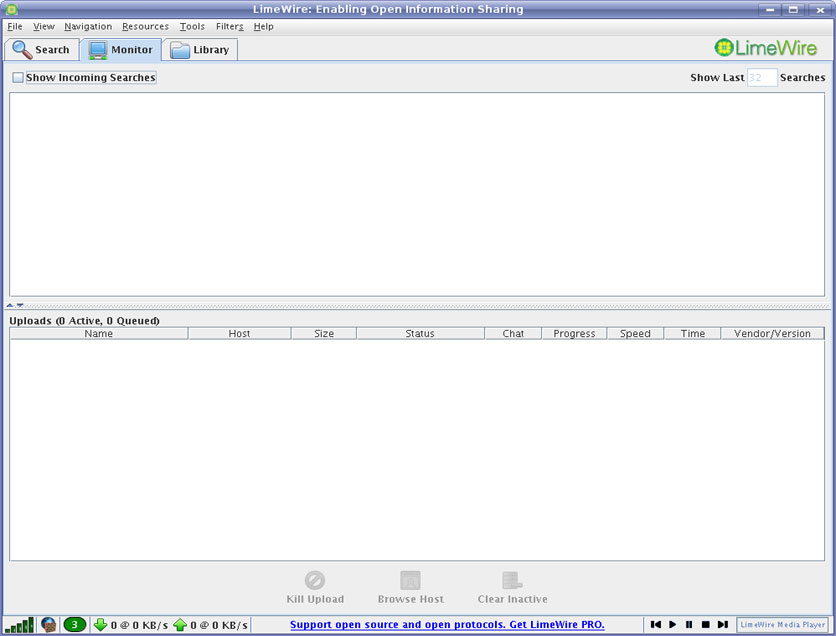
Task: Expand the search monitor pane with the down arrow
Action: tap(20, 305)
